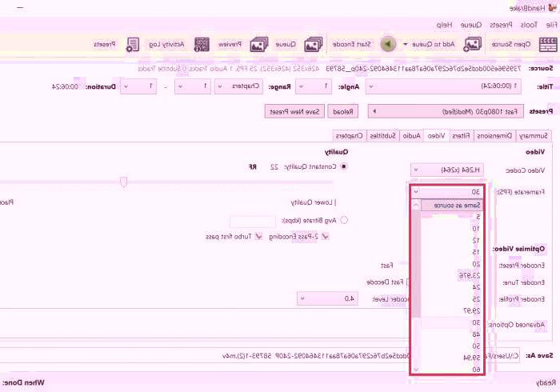Screen dimensions: 560x392
Task: Open the Range dropdown set to Chapters
Action: [238, 86]
